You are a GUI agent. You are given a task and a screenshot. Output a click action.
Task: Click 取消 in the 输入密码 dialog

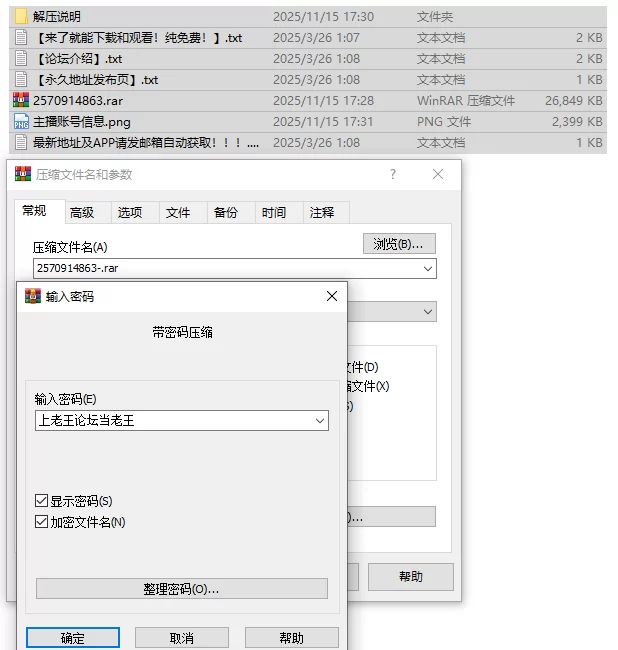tap(182, 638)
